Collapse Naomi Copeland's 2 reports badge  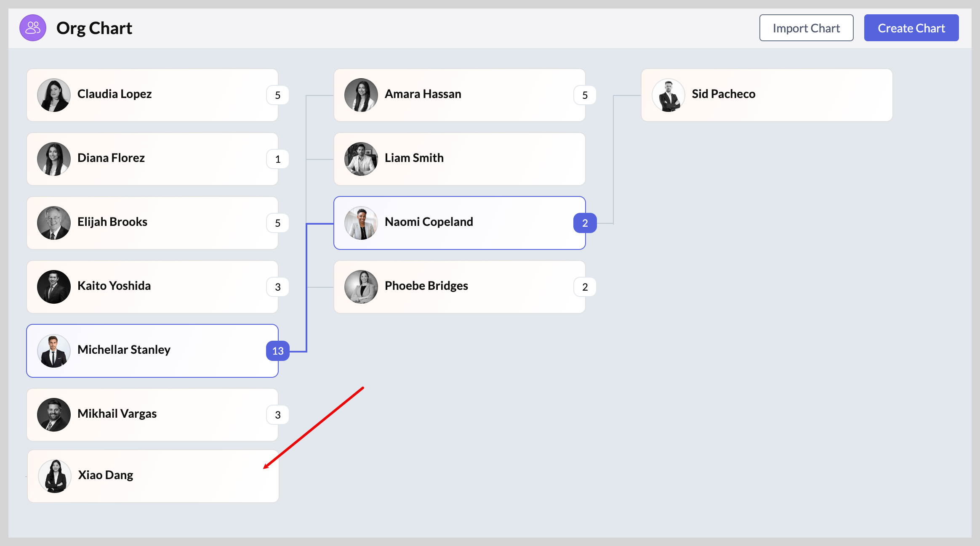tap(585, 223)
